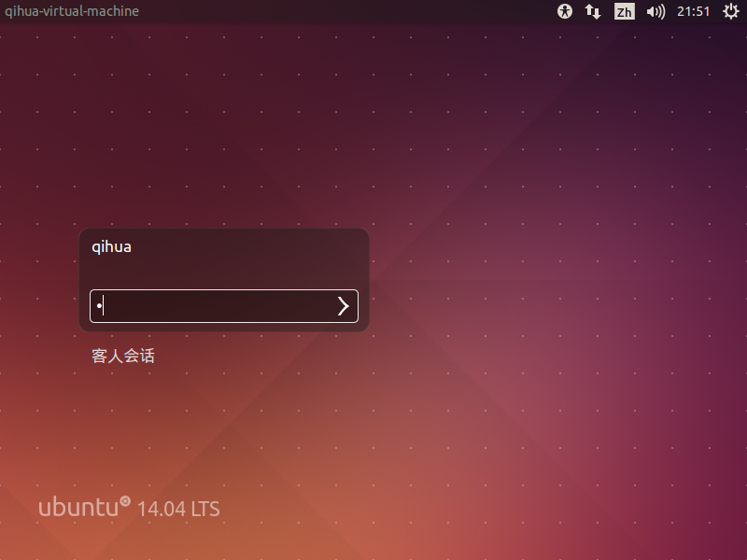This screenshot has height=560, width=747.
Task: Submit password with the arrow button
Action: coord(344,306)
